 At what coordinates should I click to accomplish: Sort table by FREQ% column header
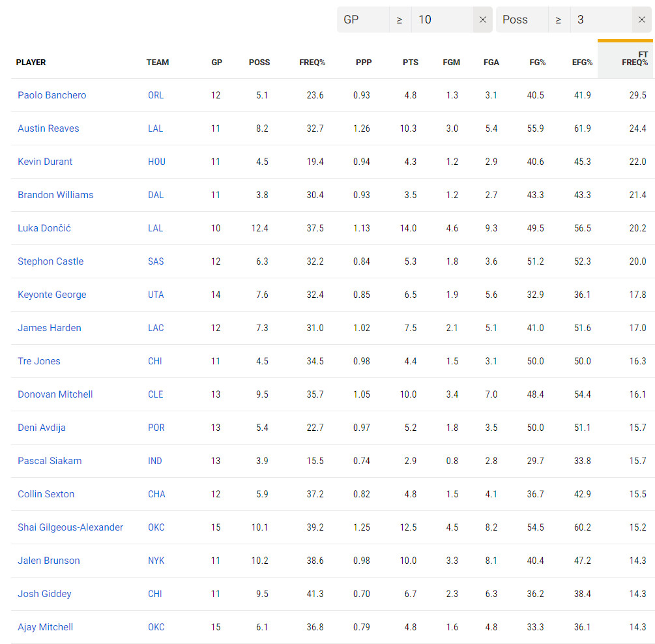coord(312,63)
